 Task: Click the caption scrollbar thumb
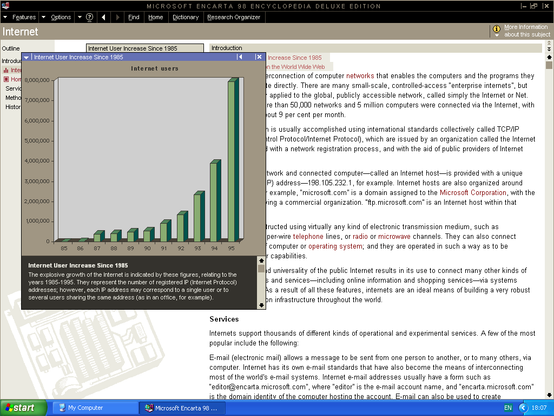pyautogui.click(x=261, y=269)
